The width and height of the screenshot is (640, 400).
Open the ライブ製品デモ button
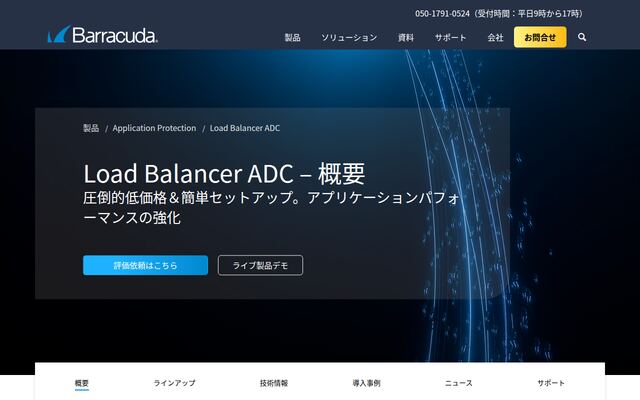[260, 265]
